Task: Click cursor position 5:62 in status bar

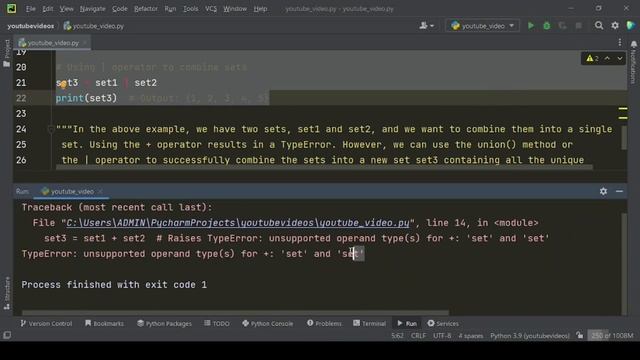Action: 397,336
